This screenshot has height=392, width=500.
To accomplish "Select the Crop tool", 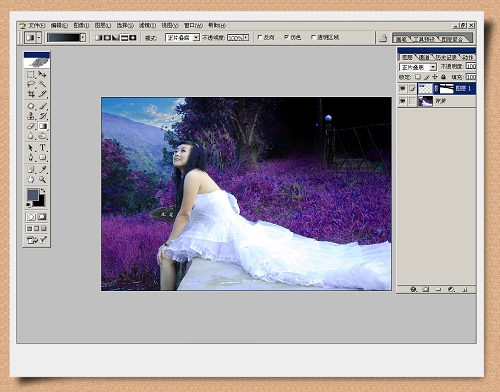I will click(x=31, y=94).
